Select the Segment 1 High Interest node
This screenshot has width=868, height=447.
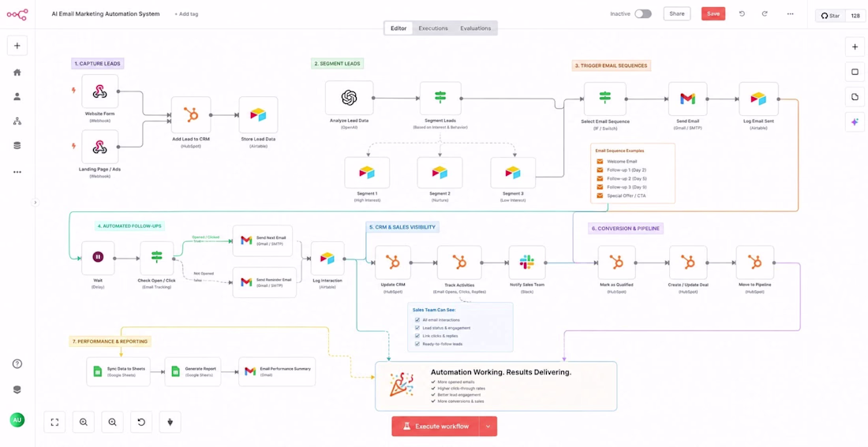tap(366, 173)
